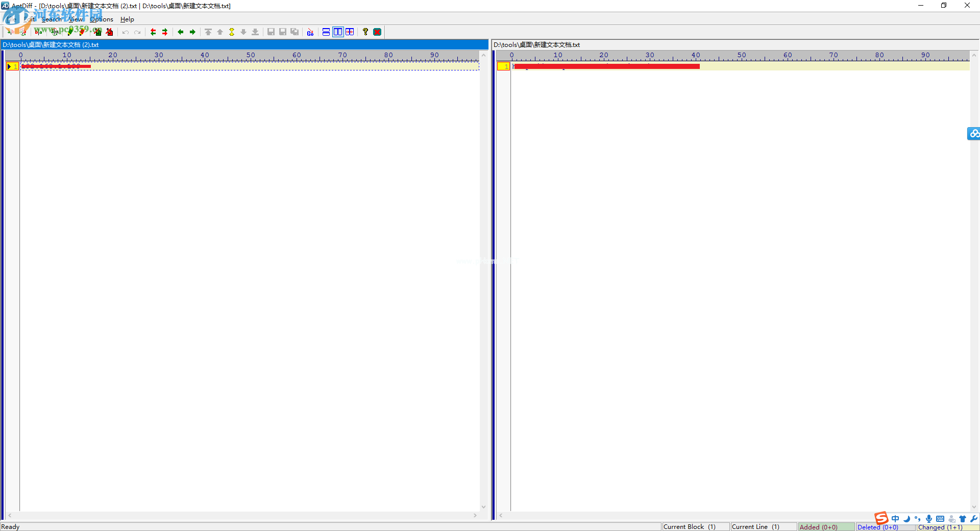The image size is (980, 531).
Task: Open the File menu
Action: coord(11,19)
